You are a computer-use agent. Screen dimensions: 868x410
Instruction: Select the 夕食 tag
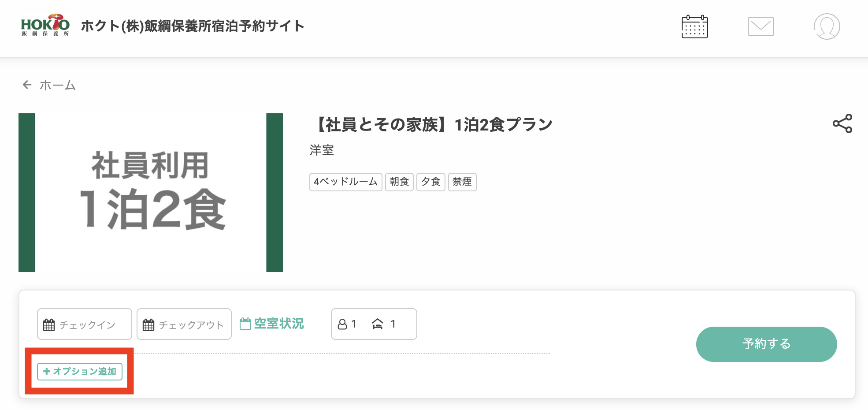[x=430, y=182]
